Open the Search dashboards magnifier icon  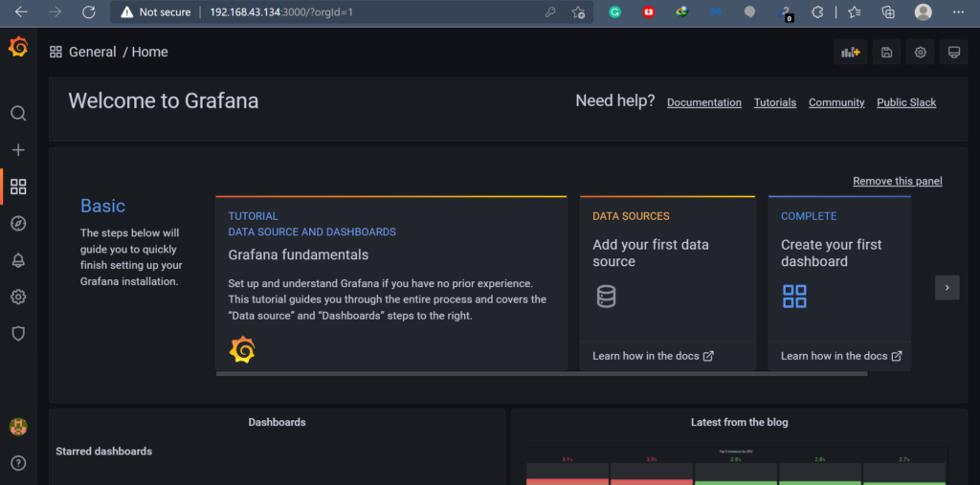point(18,113)
